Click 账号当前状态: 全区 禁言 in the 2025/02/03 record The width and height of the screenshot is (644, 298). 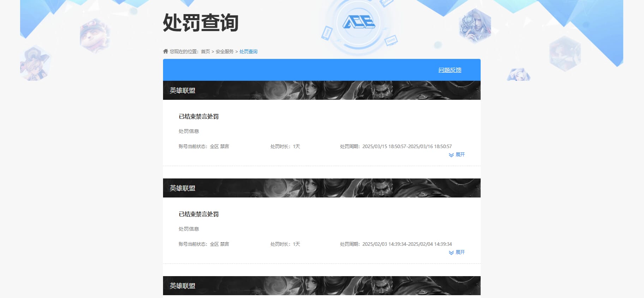tap(204, 244)
